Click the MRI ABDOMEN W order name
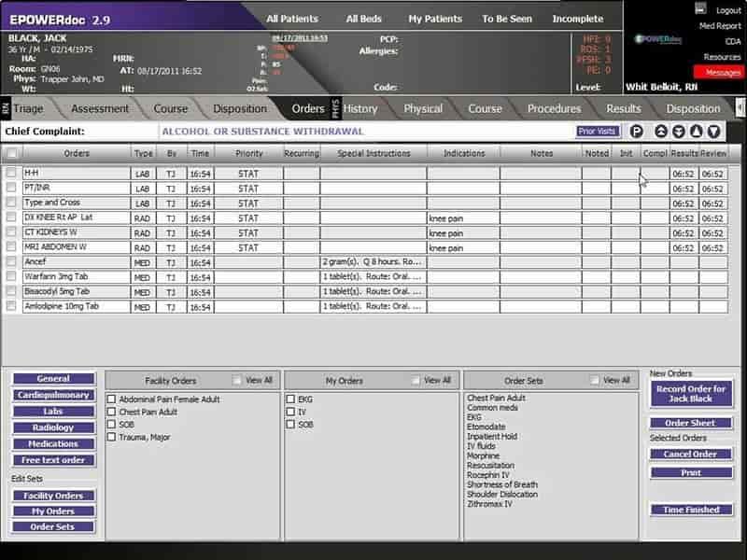The width and height of the screenshot is (747, 560). click(55, 246)
